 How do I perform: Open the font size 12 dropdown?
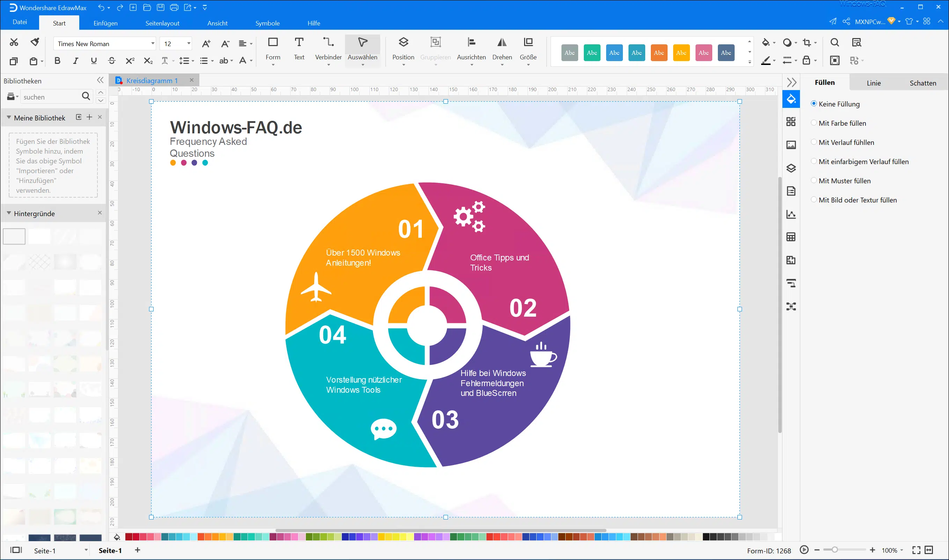pos(188,44)
